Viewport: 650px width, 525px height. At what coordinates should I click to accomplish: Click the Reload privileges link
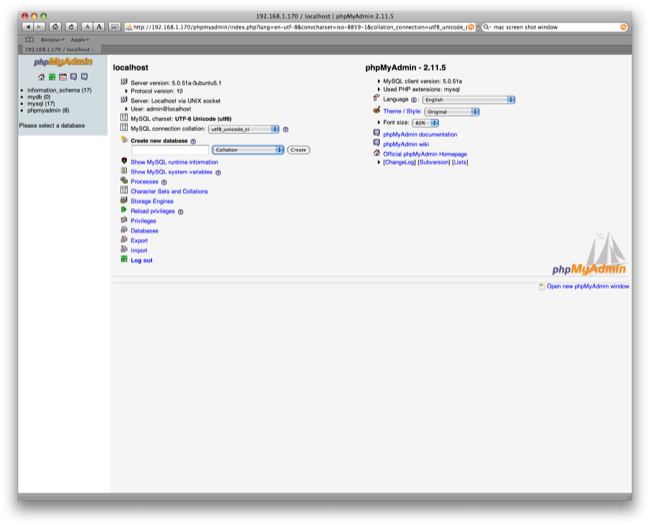[153, 211]
